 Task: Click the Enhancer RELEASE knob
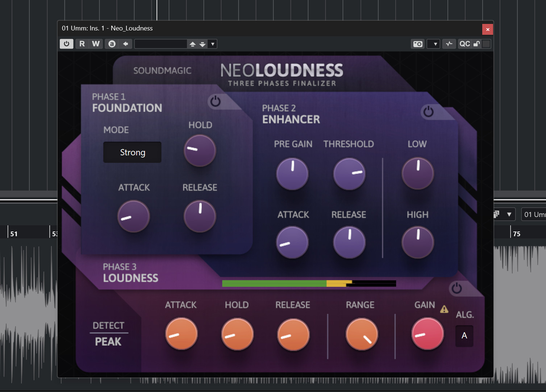(x=349, y=242)
